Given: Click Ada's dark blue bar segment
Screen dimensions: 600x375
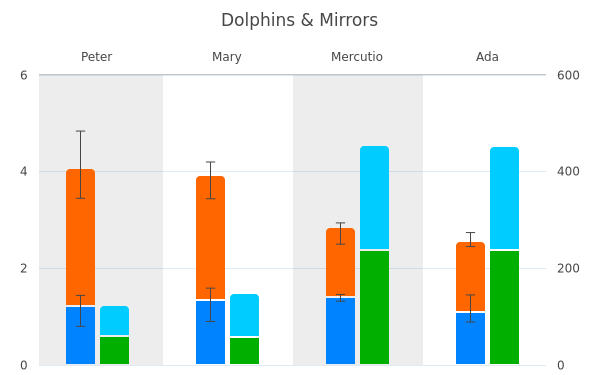Looking at the screenshot, I should 471,338.
